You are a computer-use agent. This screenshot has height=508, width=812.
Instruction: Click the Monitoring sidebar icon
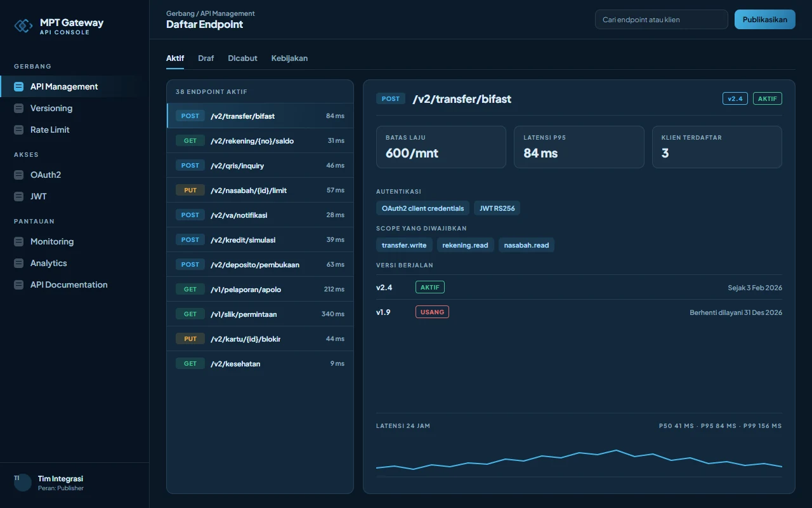19,241
